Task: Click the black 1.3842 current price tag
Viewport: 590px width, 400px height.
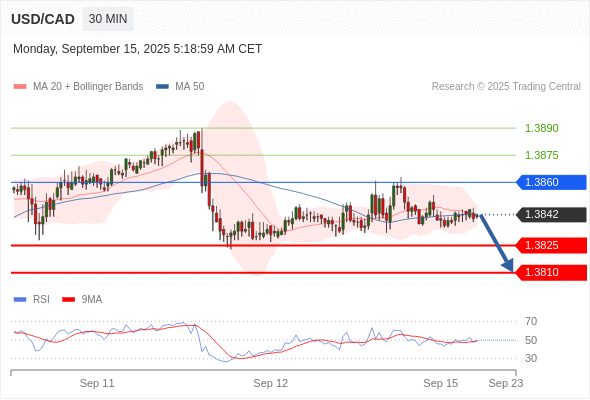Action: (551, 214)
